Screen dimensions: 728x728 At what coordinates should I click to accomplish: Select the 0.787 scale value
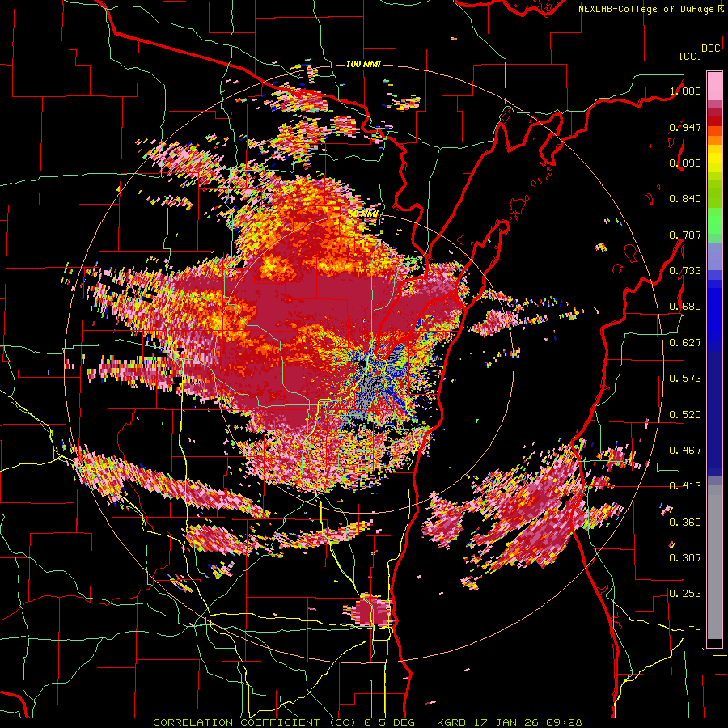tap(685, 235)
